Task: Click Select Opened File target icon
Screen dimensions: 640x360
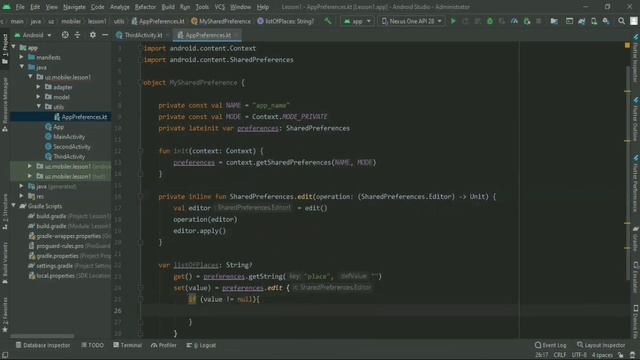Action: point(65,35)
